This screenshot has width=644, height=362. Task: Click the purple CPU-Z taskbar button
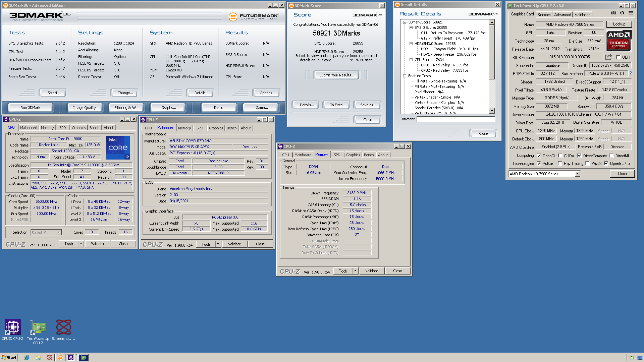tap(71, 358)
